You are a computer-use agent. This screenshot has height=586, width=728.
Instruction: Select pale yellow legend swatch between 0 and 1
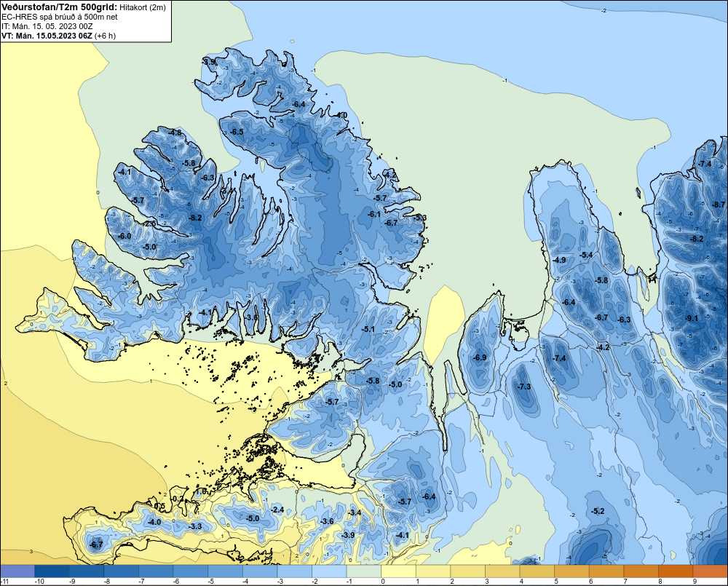[x=398, y=571]
